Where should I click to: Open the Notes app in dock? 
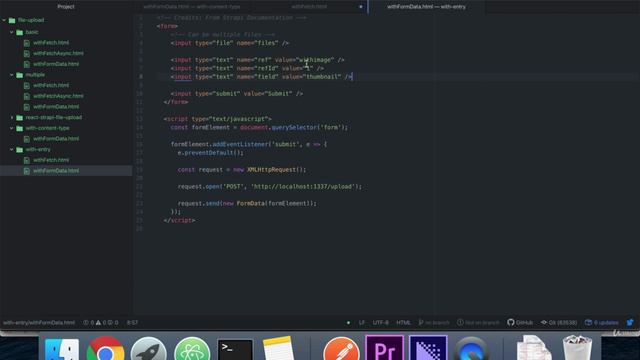pyautogui.click(x=278, y=349)
